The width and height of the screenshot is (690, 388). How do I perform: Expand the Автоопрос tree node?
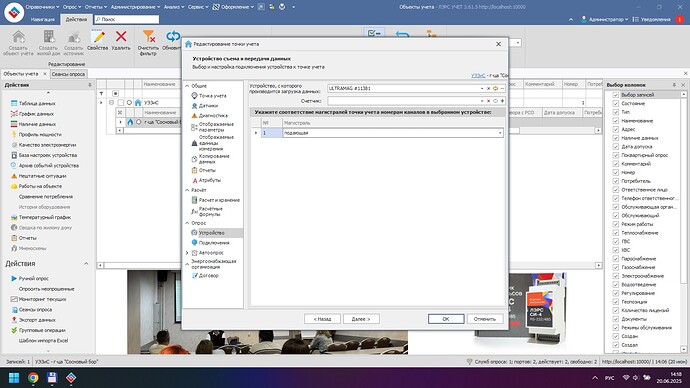(x=187, y=253)
